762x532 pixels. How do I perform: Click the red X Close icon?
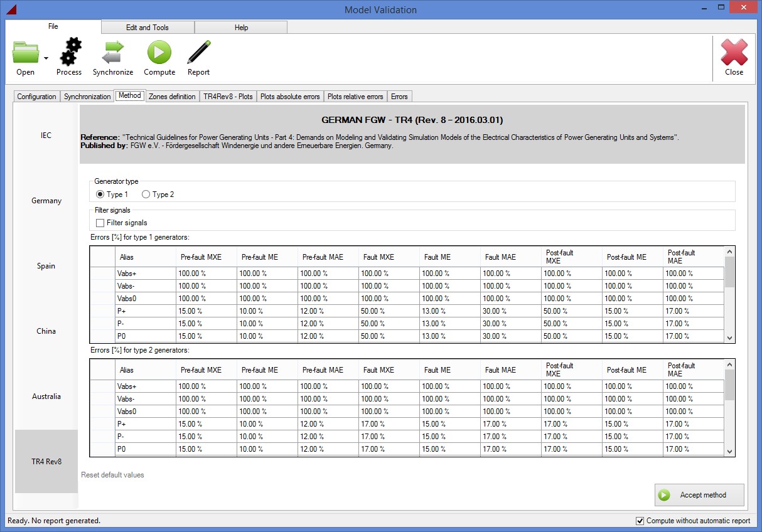click(x=734, y=53)
